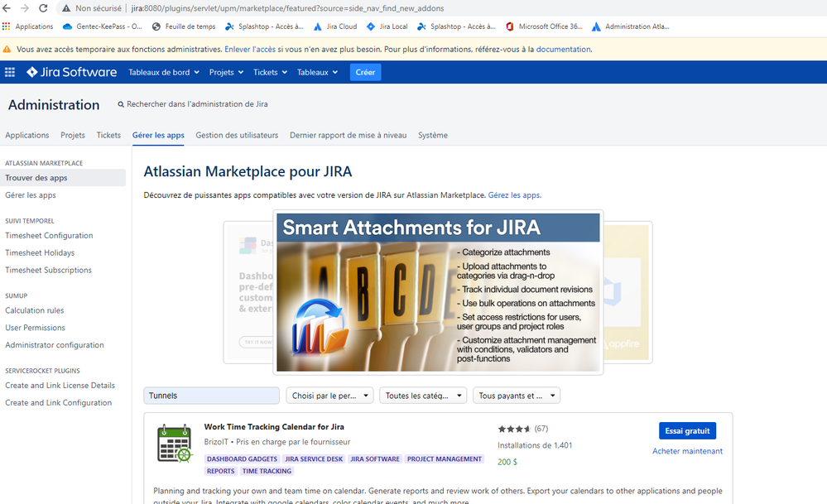The width and height of the screenshot is (827, 504).
Task: Open the Jira app switcher grid icon
Action: (x=10, y=72)
